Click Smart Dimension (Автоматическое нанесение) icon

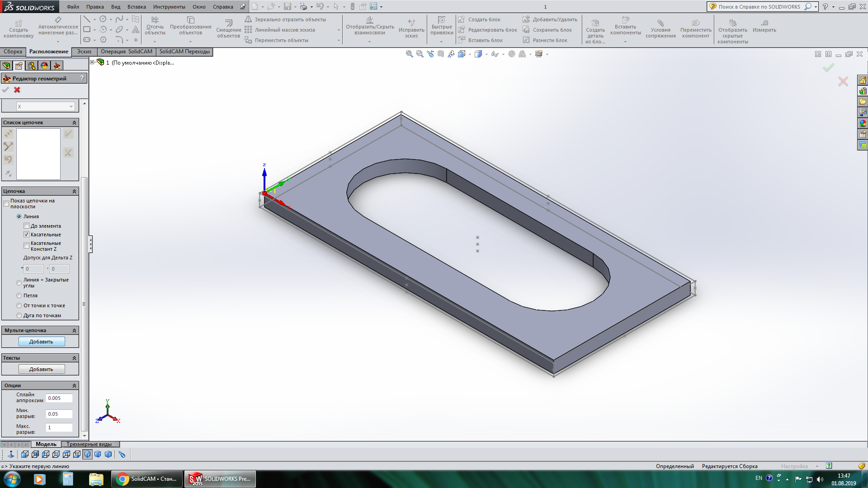[x=58, y=20]
